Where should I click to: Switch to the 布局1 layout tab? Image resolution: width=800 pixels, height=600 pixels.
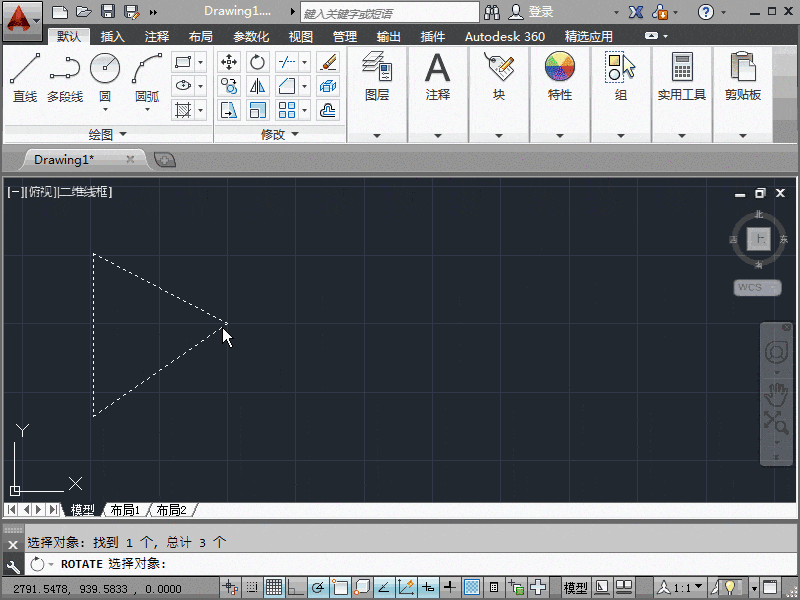click(x=124, y=510)
